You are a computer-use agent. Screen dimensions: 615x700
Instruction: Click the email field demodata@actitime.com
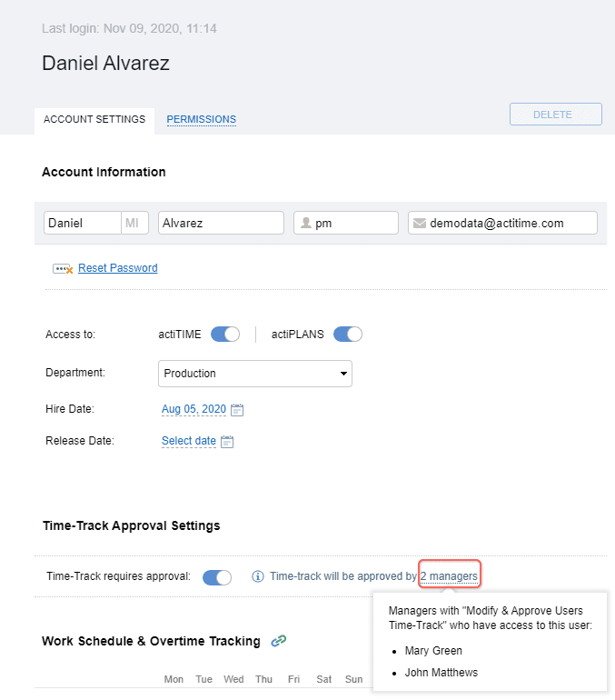coord(502,223)
